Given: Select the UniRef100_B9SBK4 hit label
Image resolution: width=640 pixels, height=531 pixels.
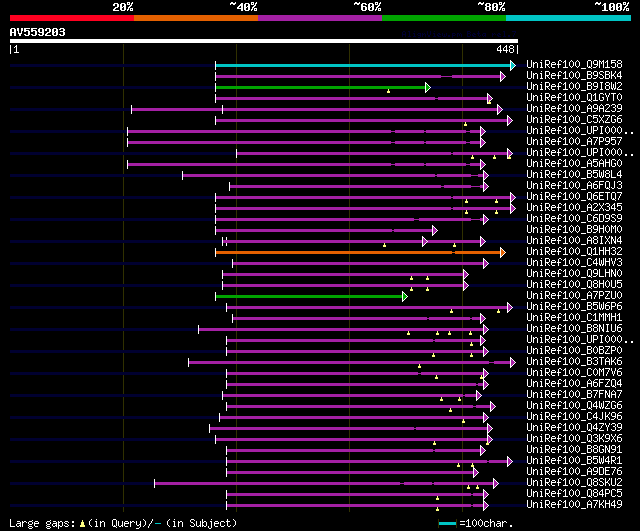Looking at the screenshot, I should point(574,76).
